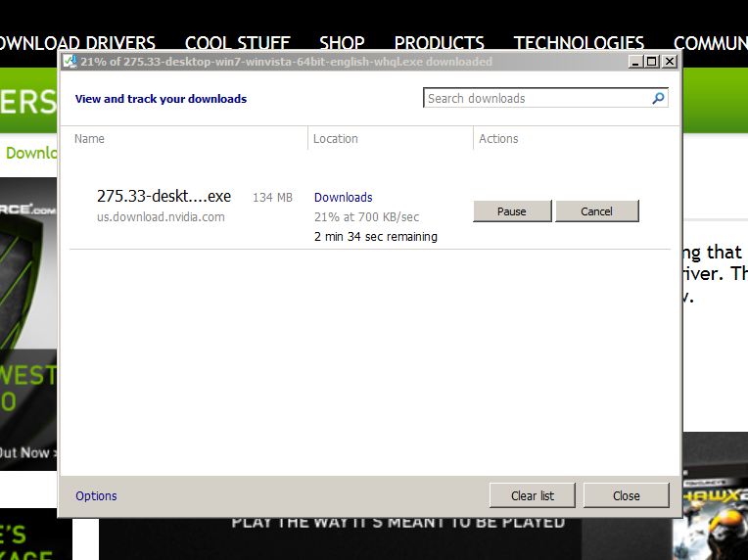This screenshot has height=560, width=748.
Task: Click the Location column header
Action: (x=336, y=139)
